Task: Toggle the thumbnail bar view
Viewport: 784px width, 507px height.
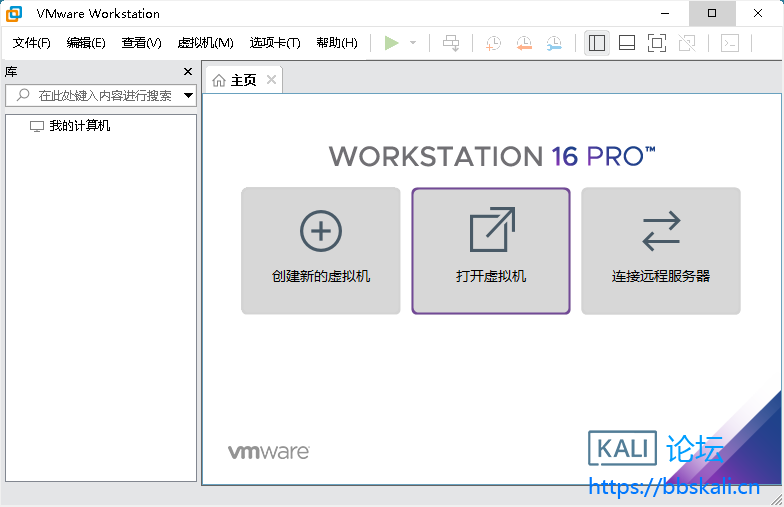Action: (627, 43)
